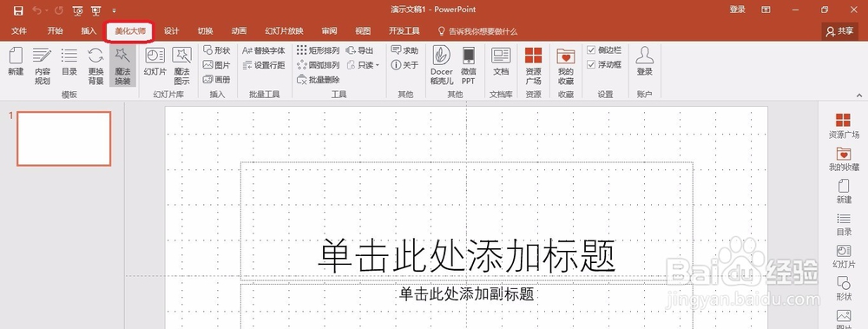This screenshot has width=868, height=329.
Task: Apply 圆弧排列 (Arc Arrange)
Action: [319, 65]
